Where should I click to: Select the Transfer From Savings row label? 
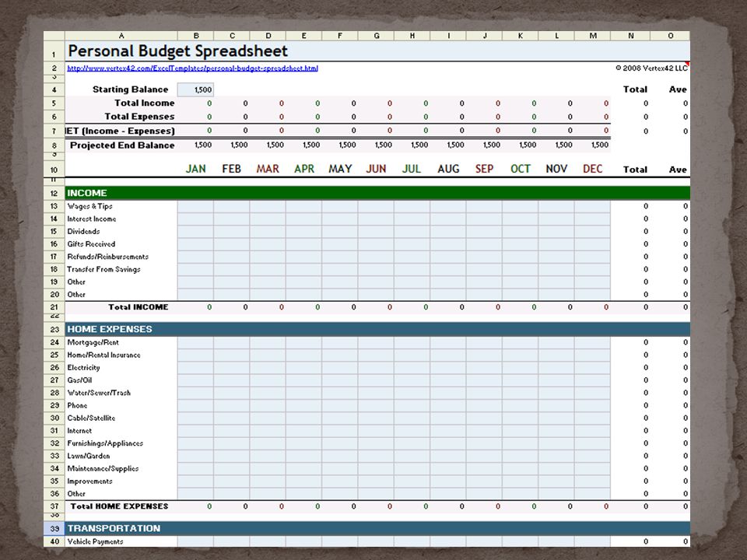103,270
